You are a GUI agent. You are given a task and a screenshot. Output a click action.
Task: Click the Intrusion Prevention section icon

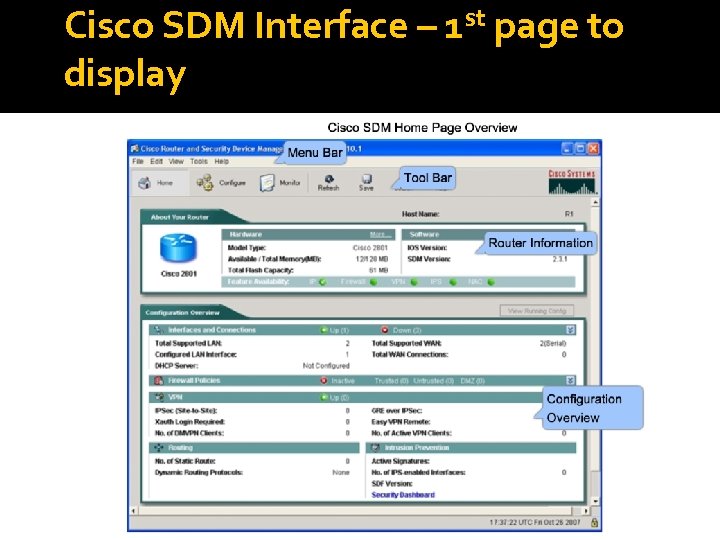click(376, 447)
